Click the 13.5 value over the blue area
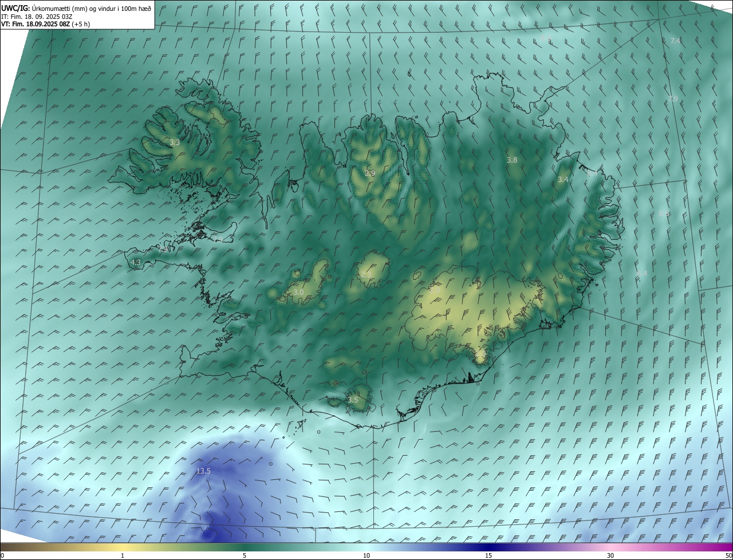The image size is (733, 560). (203, 471)
